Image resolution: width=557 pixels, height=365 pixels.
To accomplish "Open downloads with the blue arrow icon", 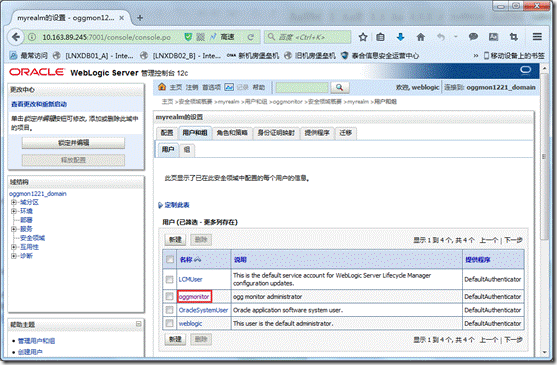I will point(400,37).
